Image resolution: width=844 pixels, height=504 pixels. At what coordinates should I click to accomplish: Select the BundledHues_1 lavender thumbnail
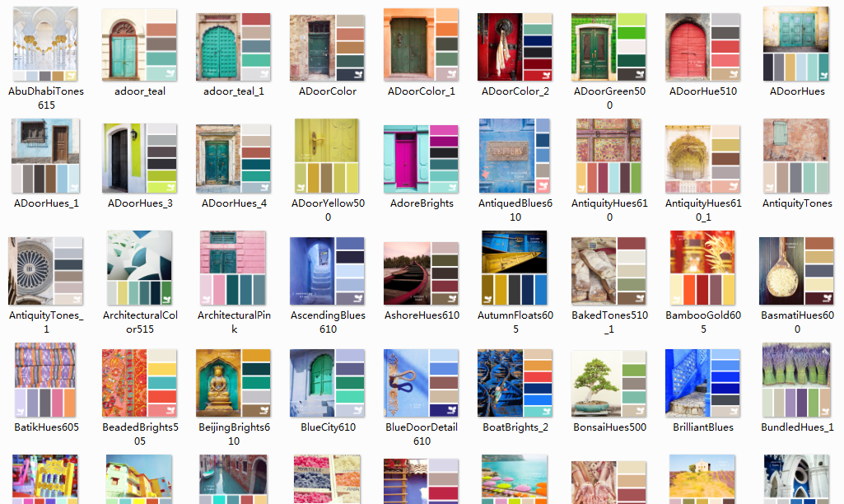pos(796,380)
